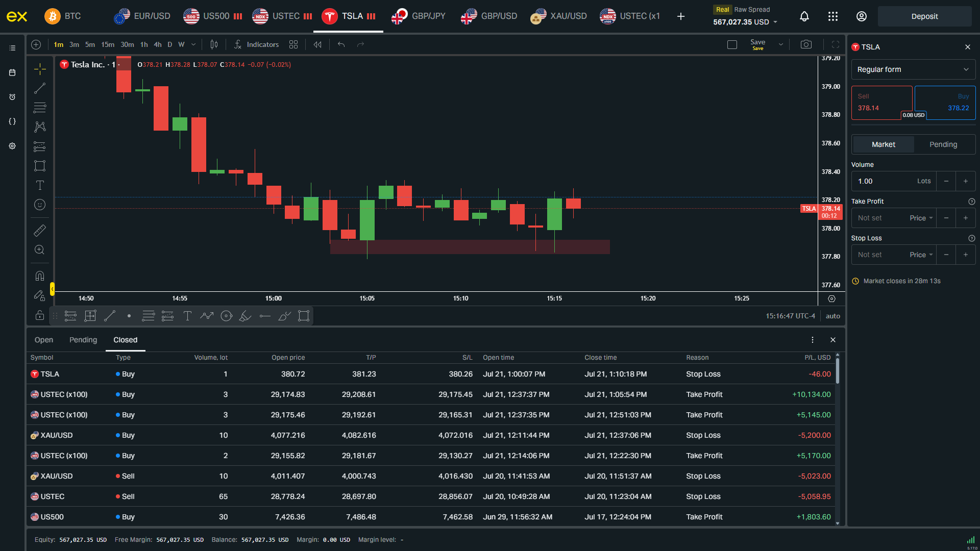Toggle stay in drawing mode

pos(40,295)
